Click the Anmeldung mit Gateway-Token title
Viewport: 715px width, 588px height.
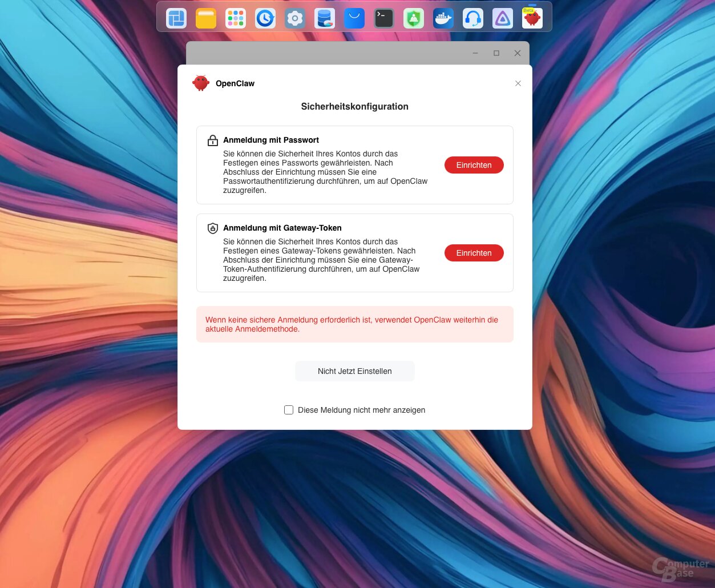[282, 228]
